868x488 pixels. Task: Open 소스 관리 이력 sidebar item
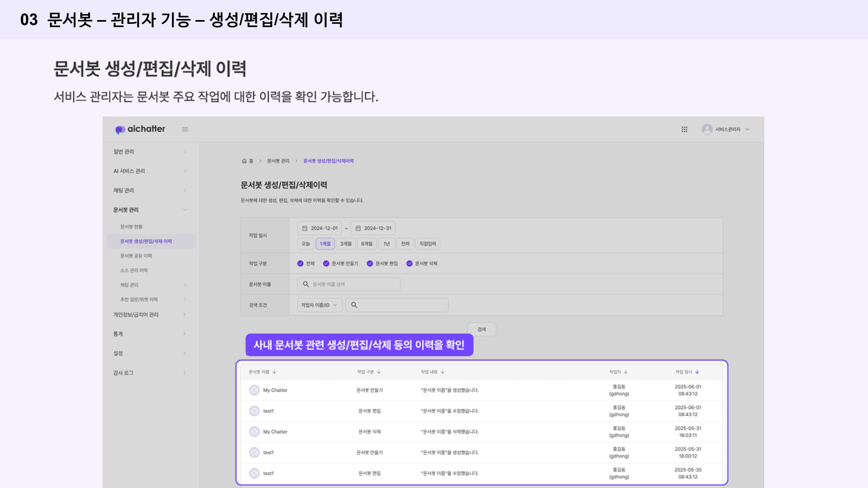click(x=134, y=271)
